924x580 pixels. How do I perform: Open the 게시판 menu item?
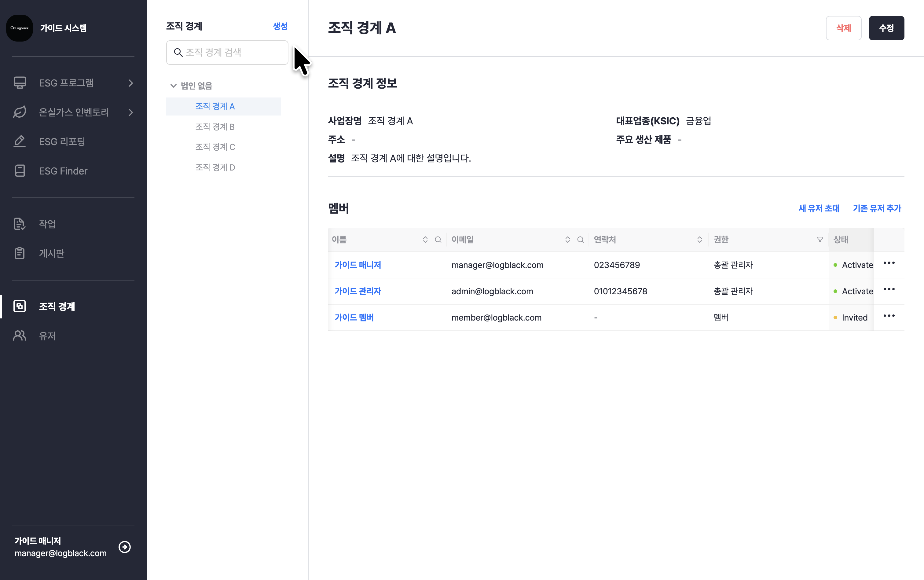tap(51, 253)
